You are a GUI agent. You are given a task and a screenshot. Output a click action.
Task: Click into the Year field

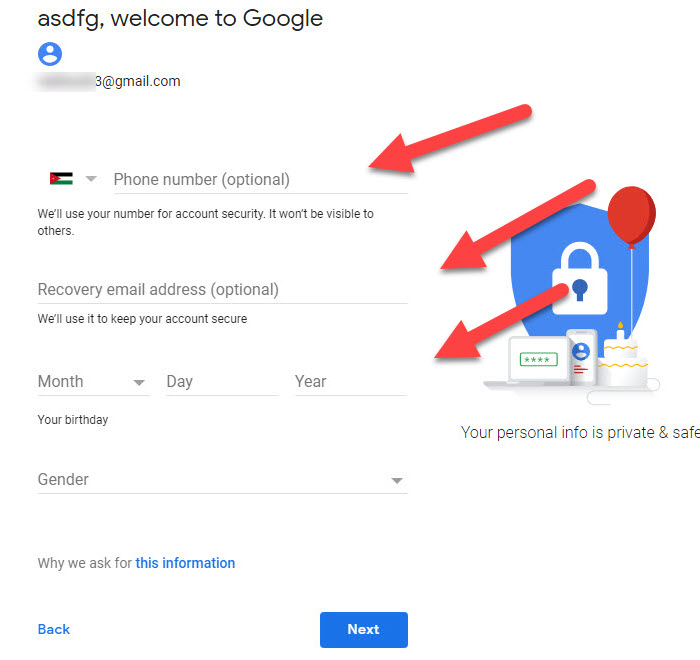349,382
